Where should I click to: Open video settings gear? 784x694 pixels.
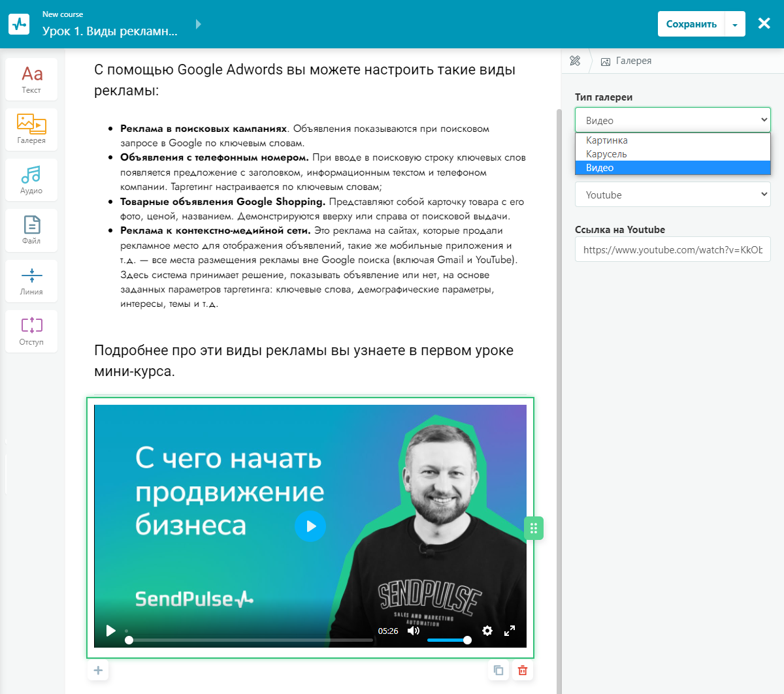[x=487, y=631]
